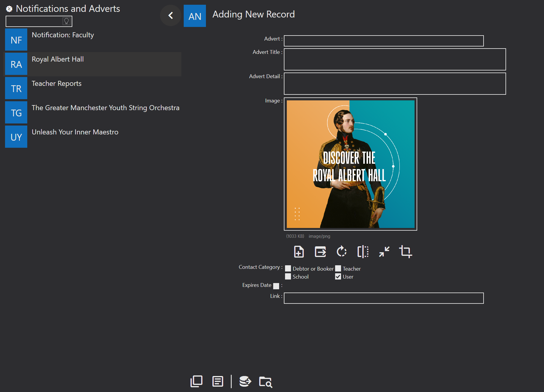Open the Teacher Reports record
Image resolution: width=544 pixels, height=392 pixels.
pos(92,88)
